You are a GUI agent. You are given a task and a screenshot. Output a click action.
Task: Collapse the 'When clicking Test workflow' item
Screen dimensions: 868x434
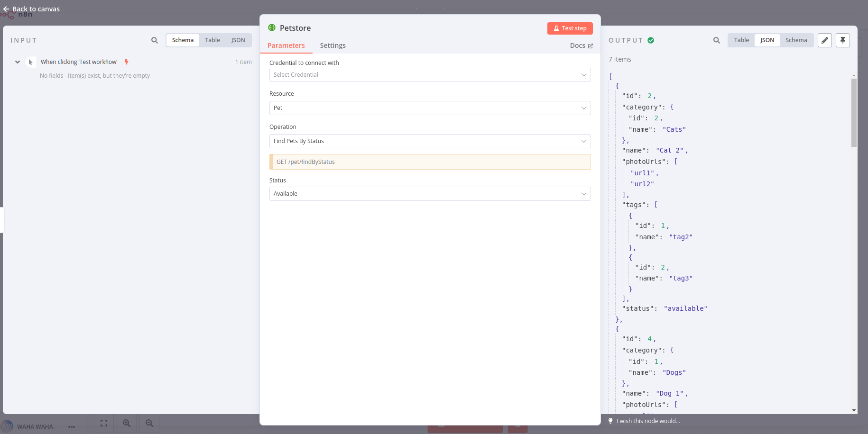point(18,62)
